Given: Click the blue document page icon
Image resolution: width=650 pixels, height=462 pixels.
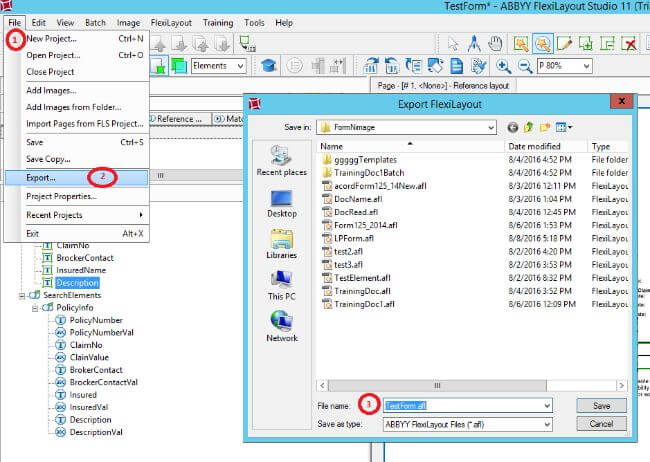Looking at the screenshot, I should point(456,66).
